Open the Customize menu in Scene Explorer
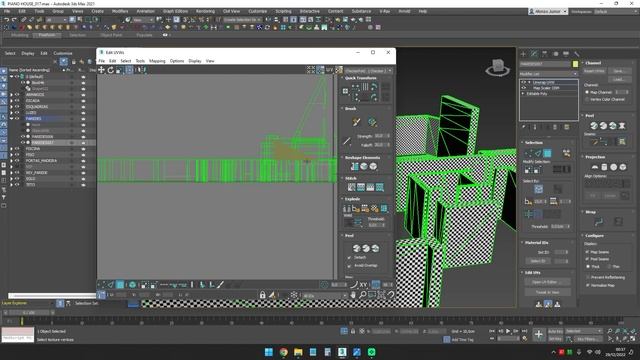Screen dimensions: 640x360 pyautogui.click(x=63, y=53)
